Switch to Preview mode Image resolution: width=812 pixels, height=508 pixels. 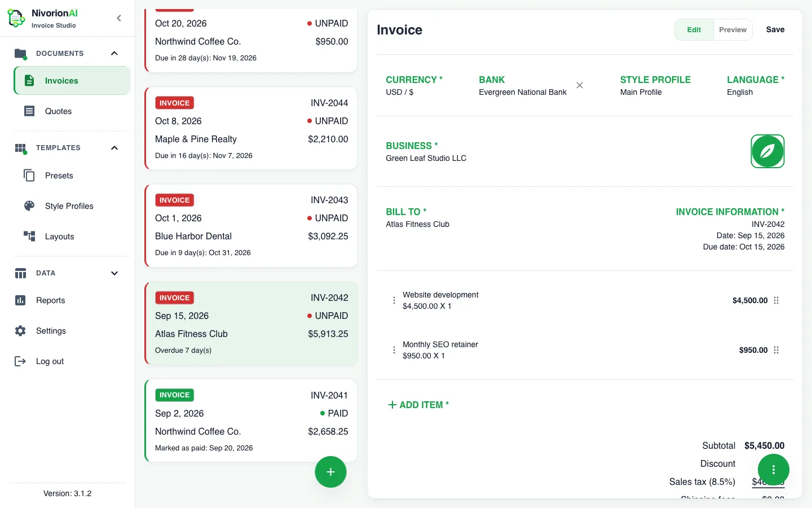point(732,30)
